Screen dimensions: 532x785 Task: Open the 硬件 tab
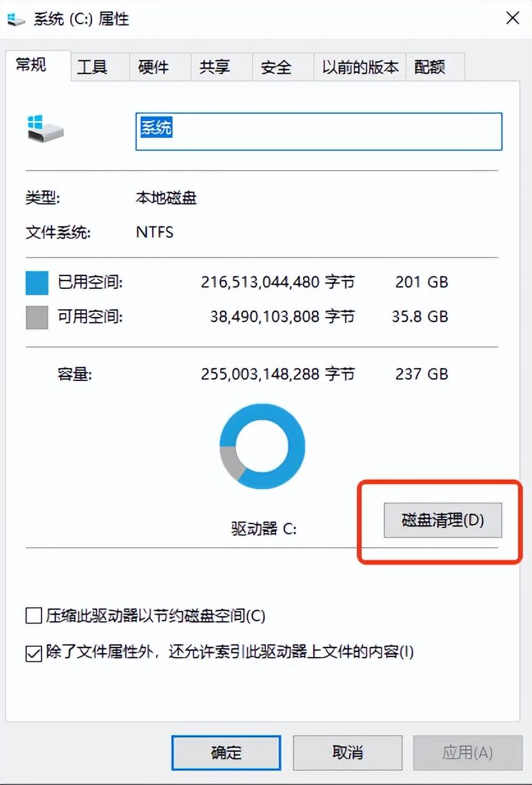(153, 67)
